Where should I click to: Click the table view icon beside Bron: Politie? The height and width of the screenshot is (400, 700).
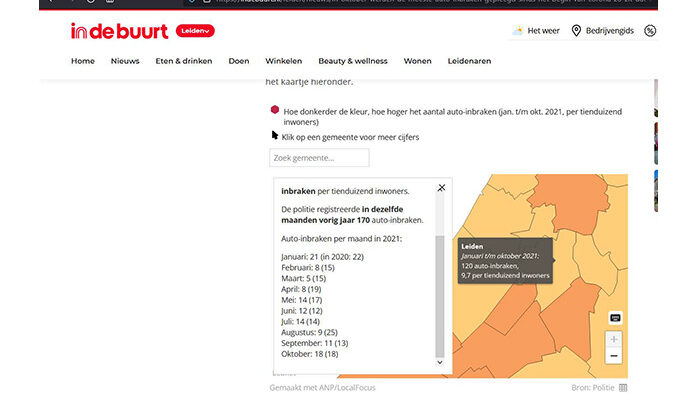623,388
